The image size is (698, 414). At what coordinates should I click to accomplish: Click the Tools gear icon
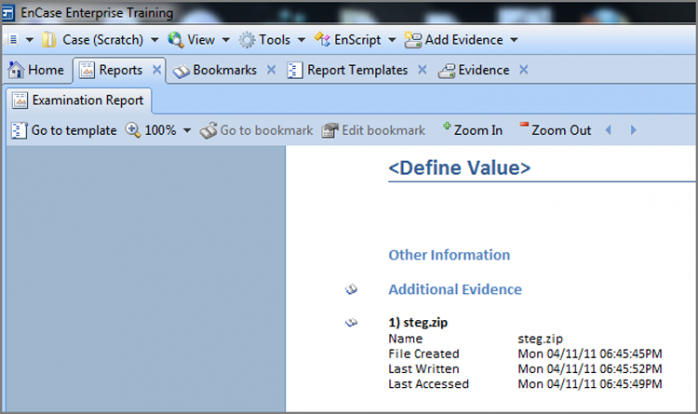247,40
